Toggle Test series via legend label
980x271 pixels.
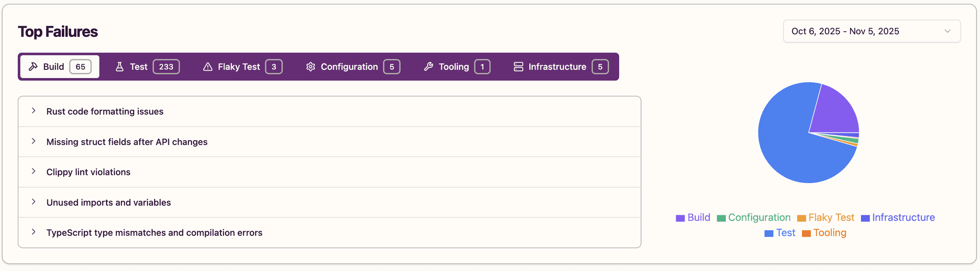[x=786, y=233]
